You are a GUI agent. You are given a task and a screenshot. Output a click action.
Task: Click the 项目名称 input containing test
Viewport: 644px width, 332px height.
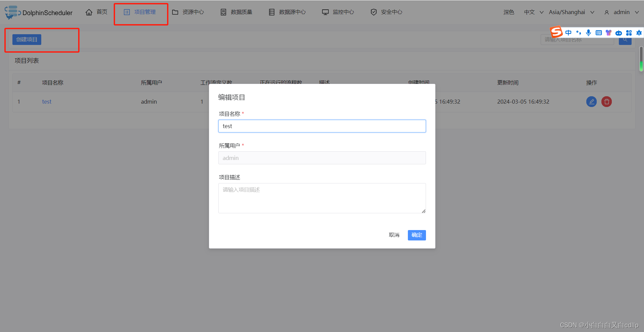point(322,126)
